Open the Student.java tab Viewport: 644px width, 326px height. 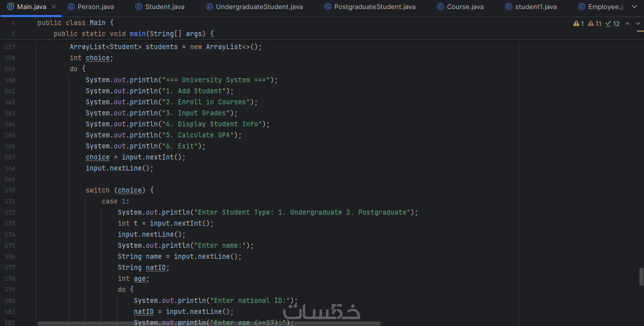159,7
